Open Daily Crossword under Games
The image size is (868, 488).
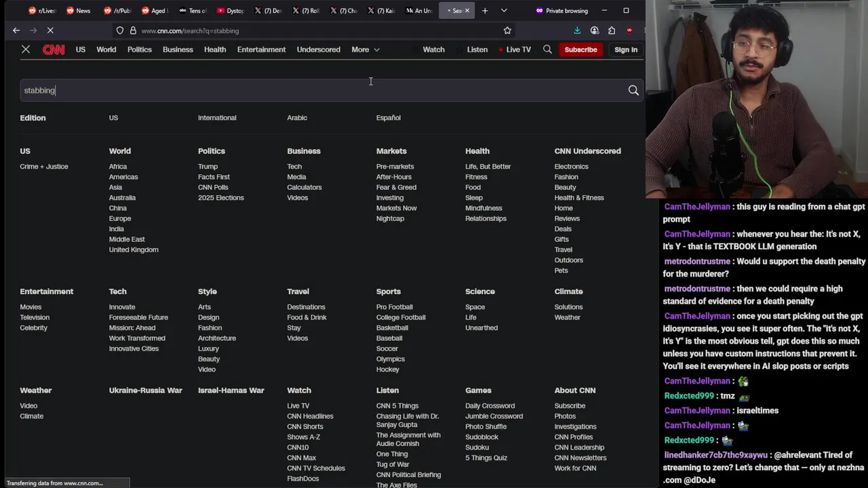(490, 406)
